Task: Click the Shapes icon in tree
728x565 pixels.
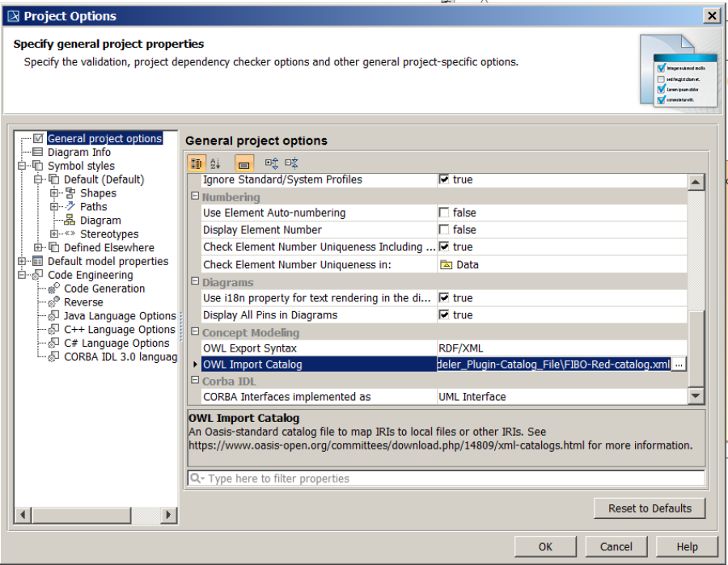Action: [70, 193]
